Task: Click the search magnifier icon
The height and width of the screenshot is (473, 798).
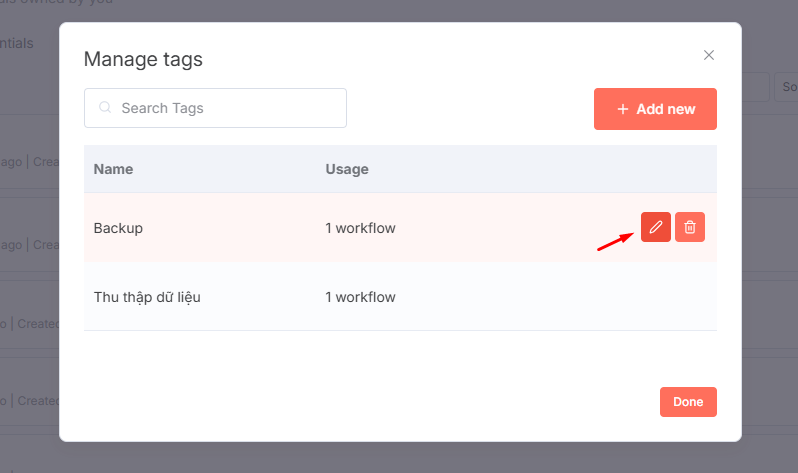Action: point(105,107)
